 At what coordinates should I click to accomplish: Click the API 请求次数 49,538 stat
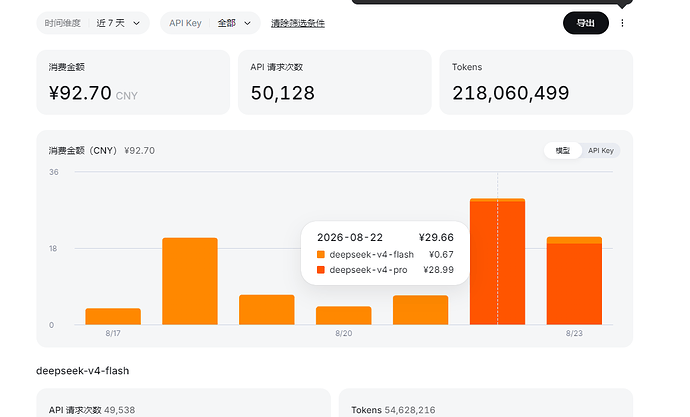pyautogui.click(x=92, y=410)
